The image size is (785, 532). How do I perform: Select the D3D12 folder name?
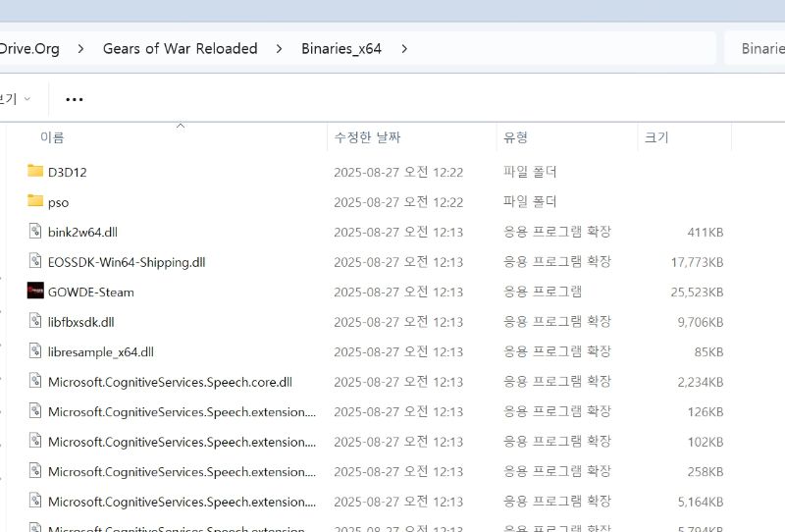point(68,173)
